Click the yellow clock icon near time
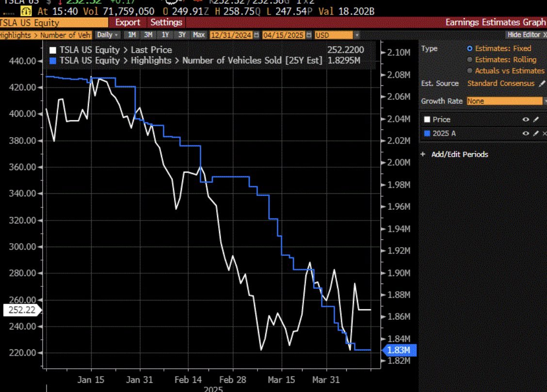The image size is (547, 392). pyautogui.click(x=26, y=12)
